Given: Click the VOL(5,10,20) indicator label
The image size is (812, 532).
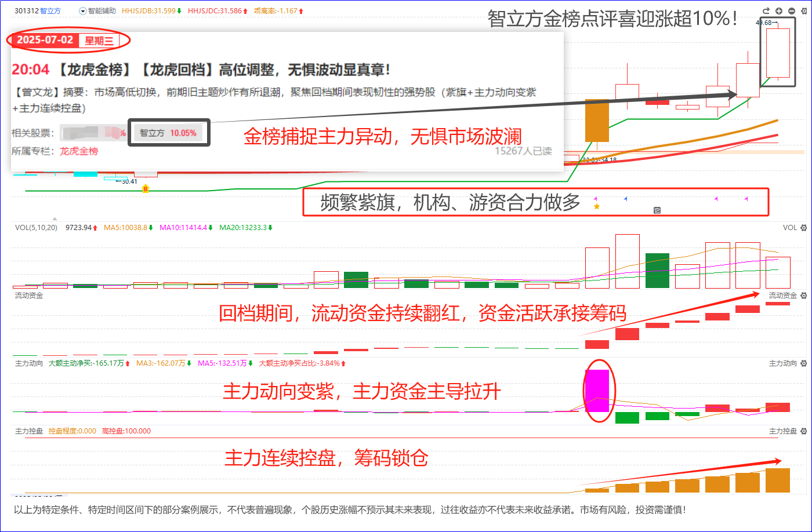Looking at the screenshot, I should pyautogui.click(x=36, y=228).
